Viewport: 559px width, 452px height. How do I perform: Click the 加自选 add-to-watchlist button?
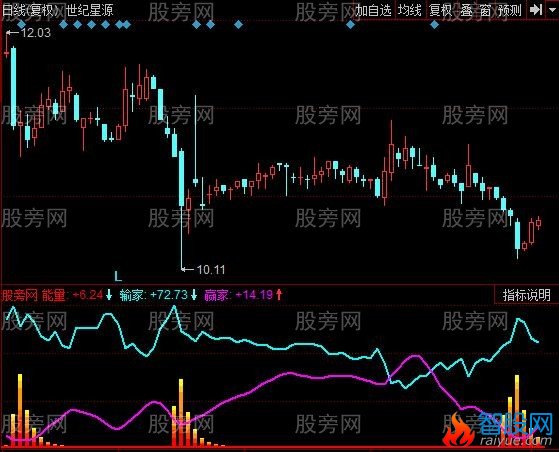tap(373, 10)
